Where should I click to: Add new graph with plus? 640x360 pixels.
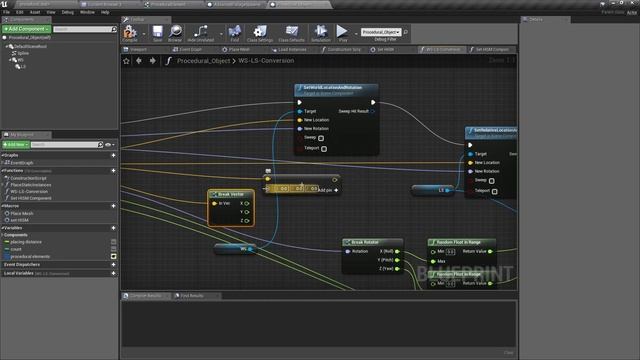coord(113,156)
